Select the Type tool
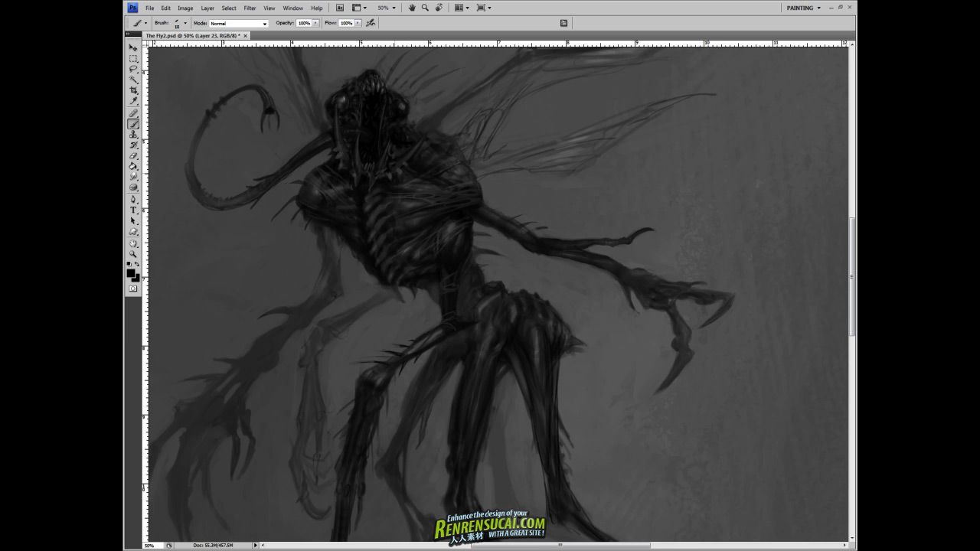 coord(133,210)
